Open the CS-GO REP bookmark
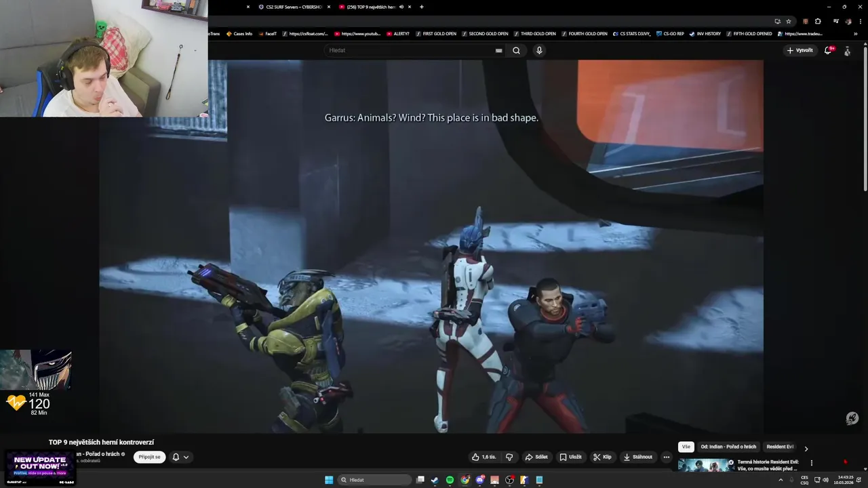Image resolution: width=868 pixels, height=488 pixels. [x=670, y=33]
